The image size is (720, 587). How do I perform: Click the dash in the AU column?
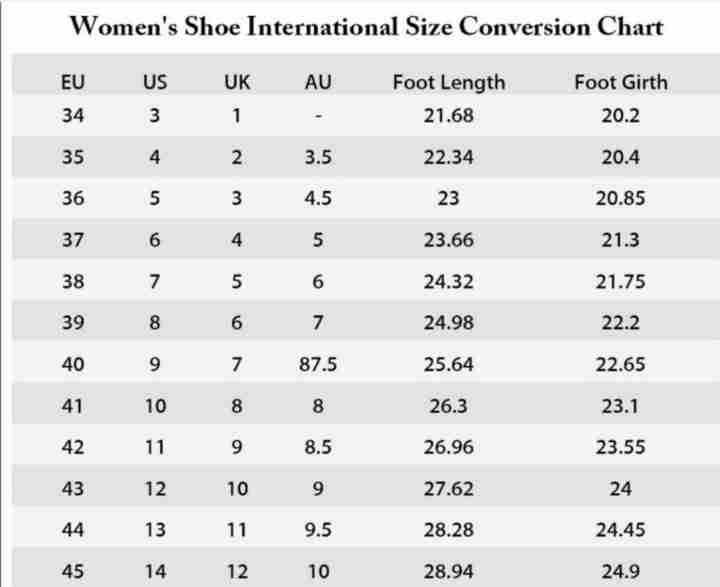318,116
